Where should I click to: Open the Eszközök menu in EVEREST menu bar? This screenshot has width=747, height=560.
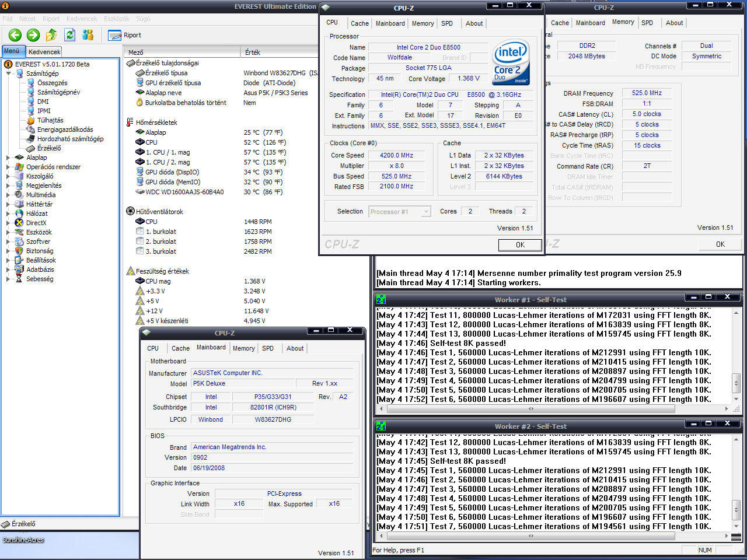click(x=117, y=19)
